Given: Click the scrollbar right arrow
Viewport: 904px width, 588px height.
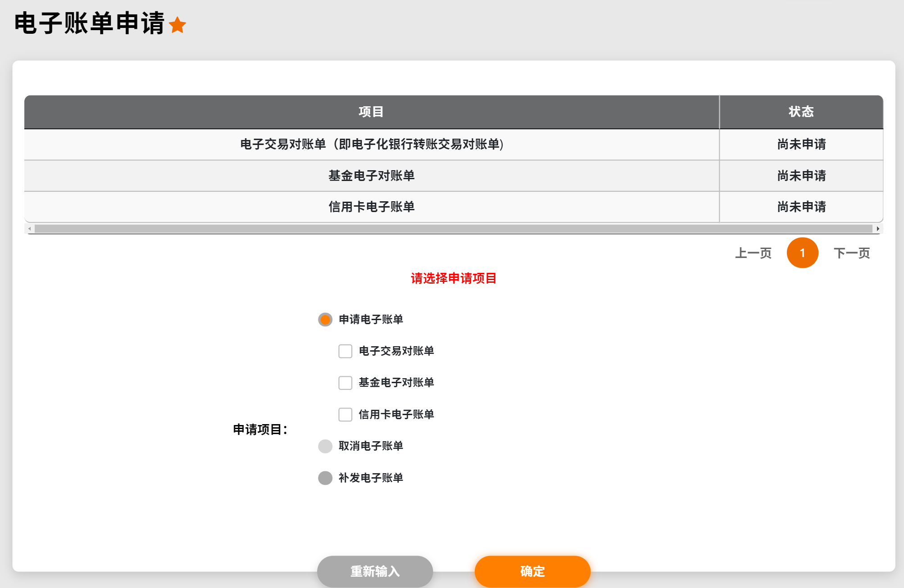Looking at the screenshot, I should pyautogui.click(x=878, y=229).
